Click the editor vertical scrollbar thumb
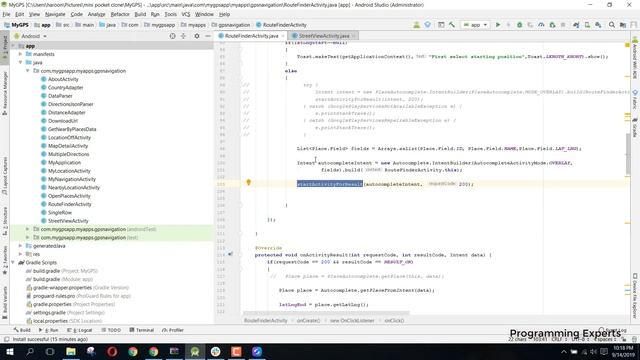The image size is (640, 360). (627, 153)
